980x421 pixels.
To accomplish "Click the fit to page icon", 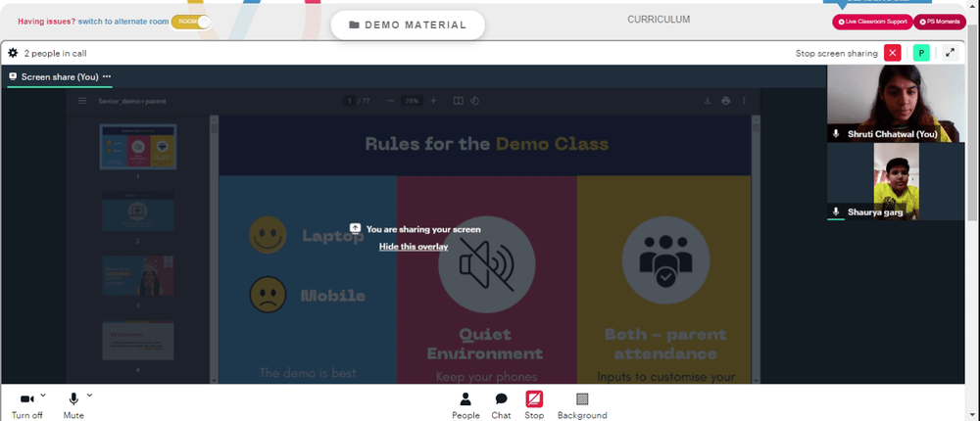I will (x=458, y=101).
